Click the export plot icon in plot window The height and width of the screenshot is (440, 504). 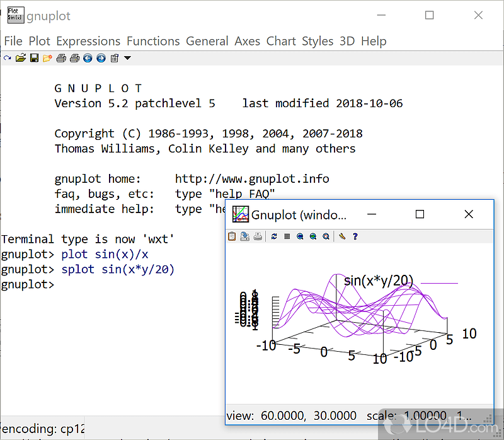[x=244, y=236]
